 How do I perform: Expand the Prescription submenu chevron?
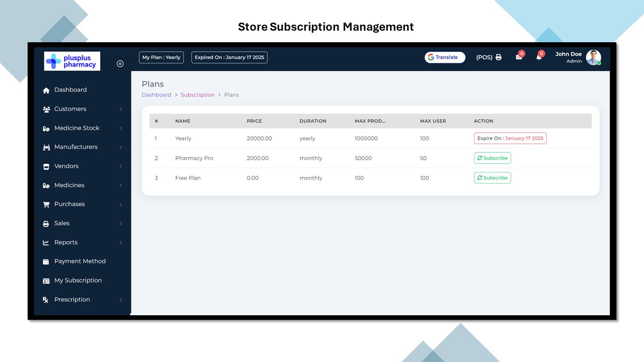[121, 300]
